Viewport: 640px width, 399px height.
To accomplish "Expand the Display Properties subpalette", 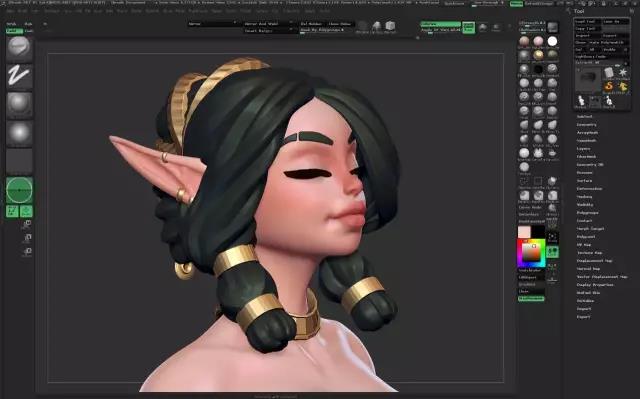I will (595, 285).
